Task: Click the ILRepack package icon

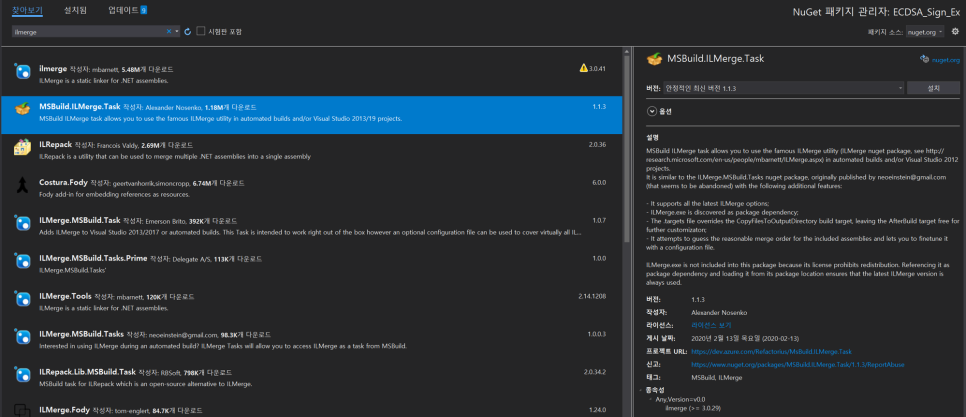Action: [x=23, y=147]
